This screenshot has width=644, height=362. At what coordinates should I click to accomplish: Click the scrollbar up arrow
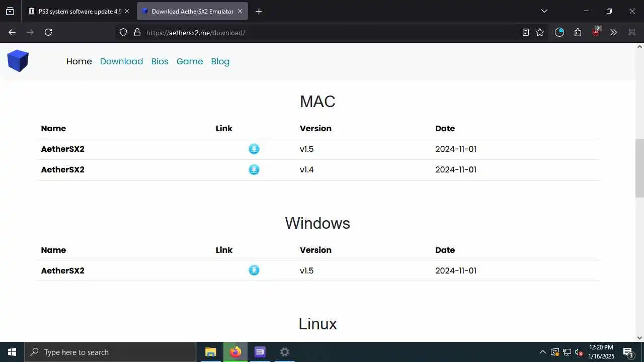click(639, 47)
